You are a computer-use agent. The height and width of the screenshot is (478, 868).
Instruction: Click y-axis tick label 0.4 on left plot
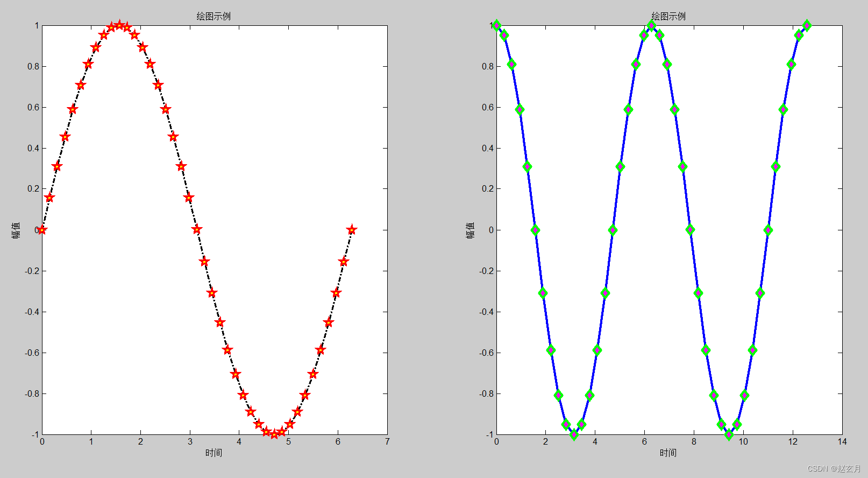[33, 148]
